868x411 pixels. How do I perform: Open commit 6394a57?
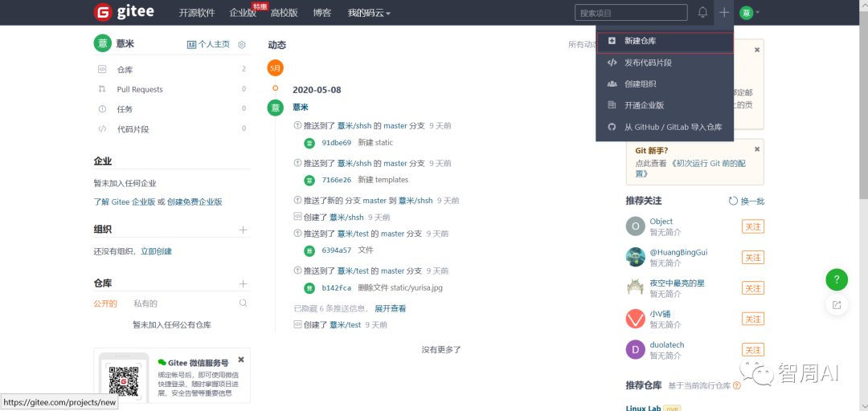(x=336, y=250)
